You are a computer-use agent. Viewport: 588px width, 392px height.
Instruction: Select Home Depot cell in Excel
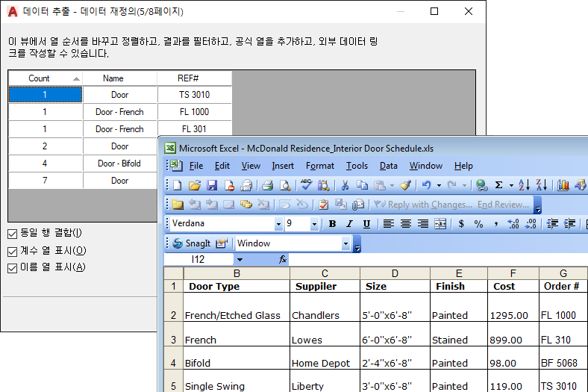[325, 358]
